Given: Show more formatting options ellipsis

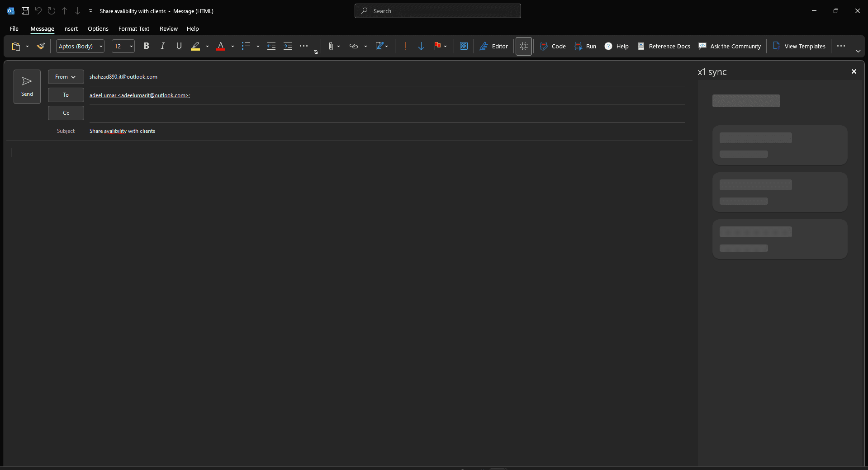Looking at the screenshot, I should point(304,46).
